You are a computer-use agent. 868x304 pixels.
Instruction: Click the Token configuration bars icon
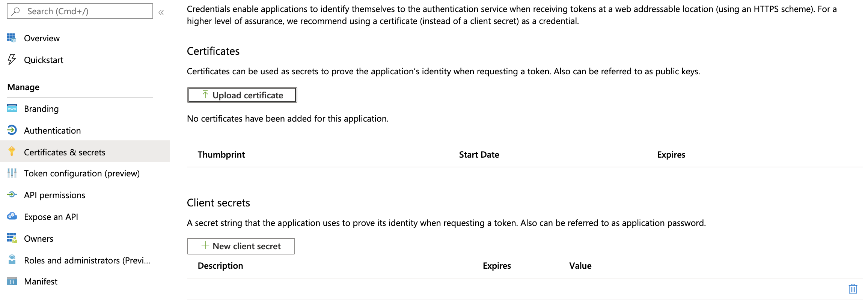12,173
